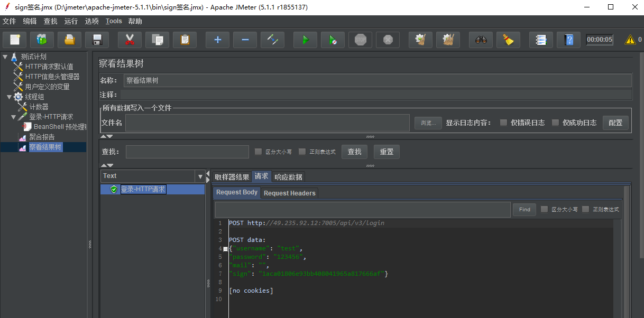Image resolution: width=644 pixels, height=318 pixels.
Task: Clear results with broom gear icon
Action: coord(420,40)
